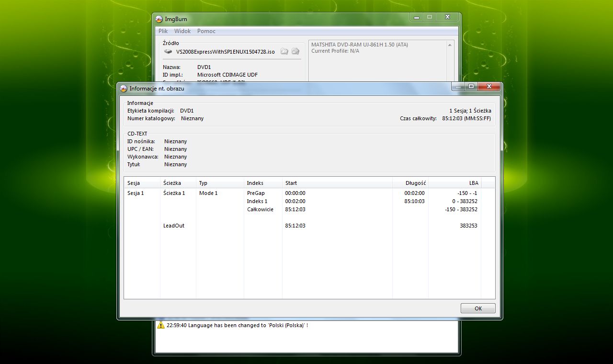Sort by the Ścieżka column header
613x364 pixels.
(x=178, y=183)
